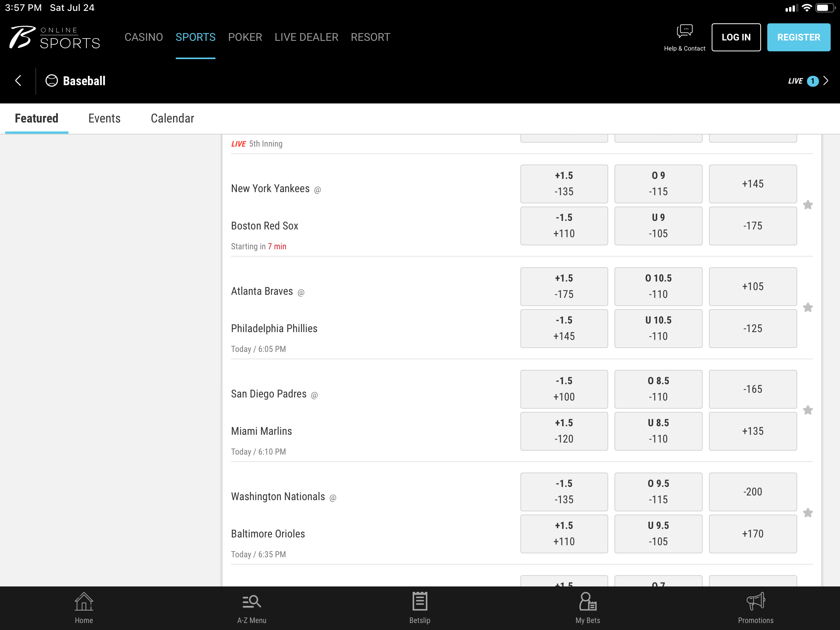
Task: Open the Betslip icon
Action: [420, 601]
